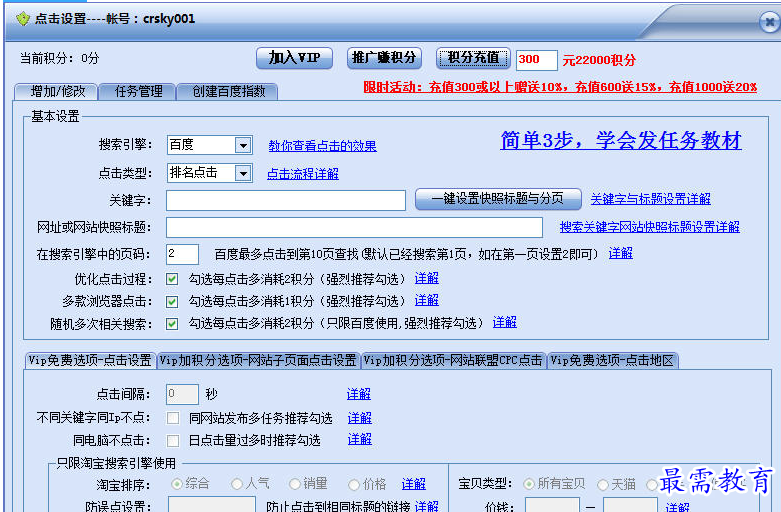Select the Vip加积分选项-网站子页面点击设置 tab
This screenshot has width=781, height=512.
point(259,361)
